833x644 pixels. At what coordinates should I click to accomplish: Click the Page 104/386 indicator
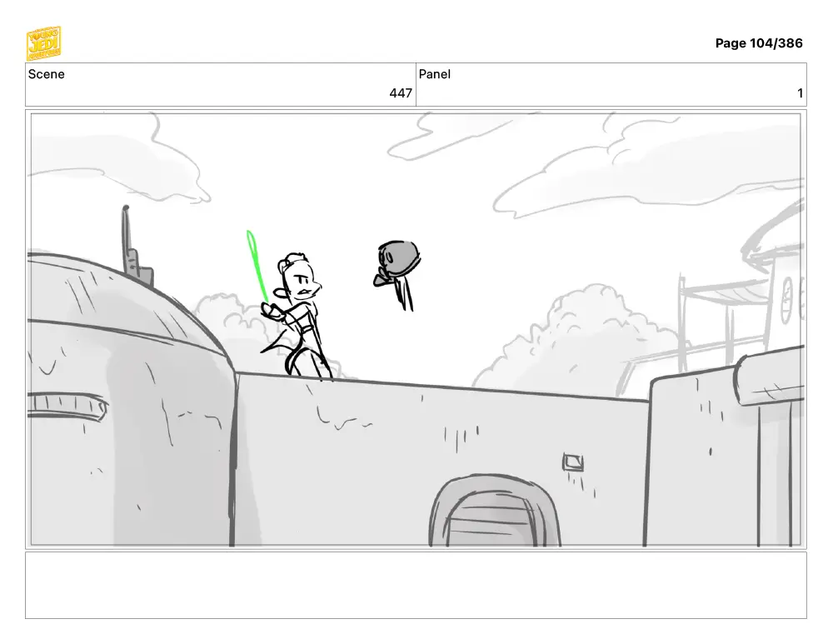click(x=759, y=43)
